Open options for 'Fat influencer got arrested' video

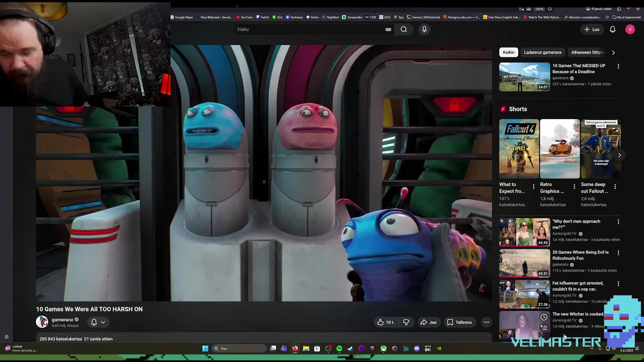pyautogui.click(x=618, y=284)
